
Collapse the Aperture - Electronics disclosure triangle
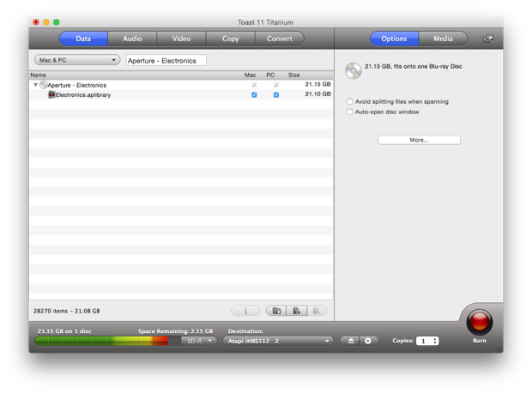[x=35, y=85]
